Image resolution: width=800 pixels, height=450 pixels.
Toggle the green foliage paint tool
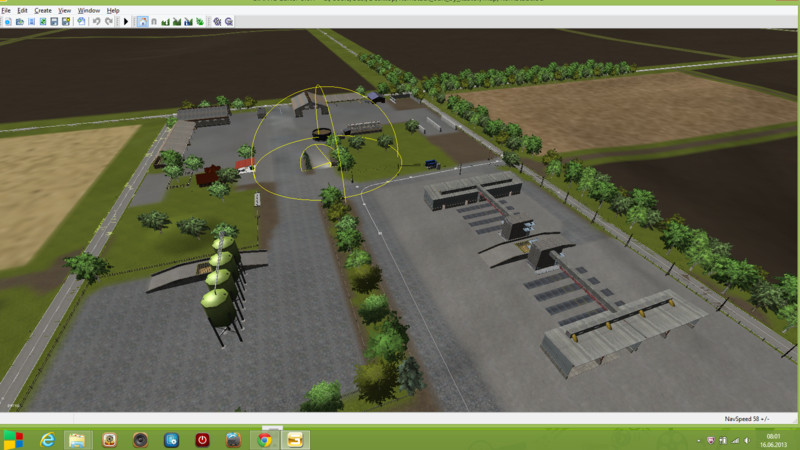coord(201,20)
